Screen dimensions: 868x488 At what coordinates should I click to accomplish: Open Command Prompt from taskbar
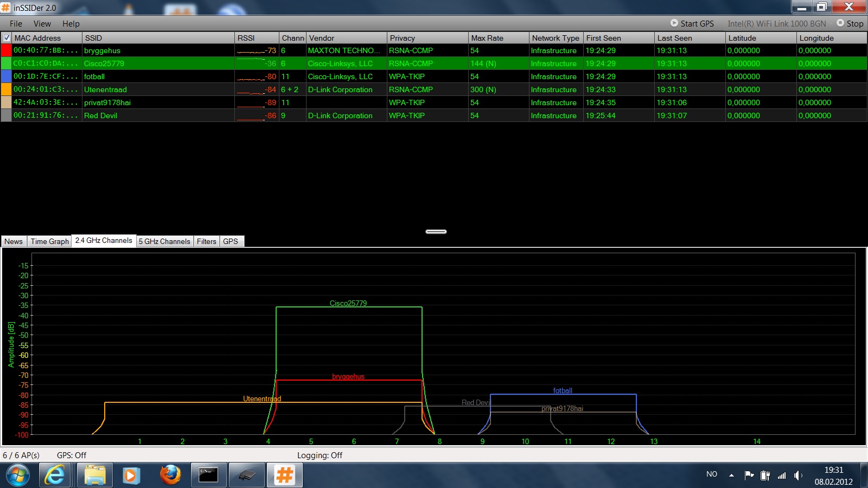tap(208, 476)
